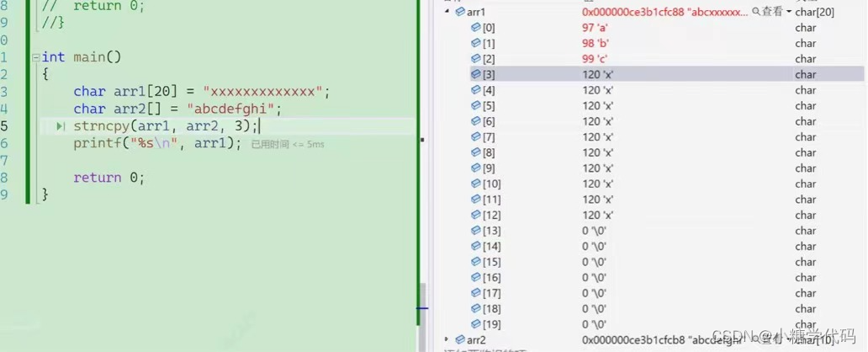Click the code editor vertical scrollbar thumb
This screenshot has width=868, height=352.
click(422, 316)
